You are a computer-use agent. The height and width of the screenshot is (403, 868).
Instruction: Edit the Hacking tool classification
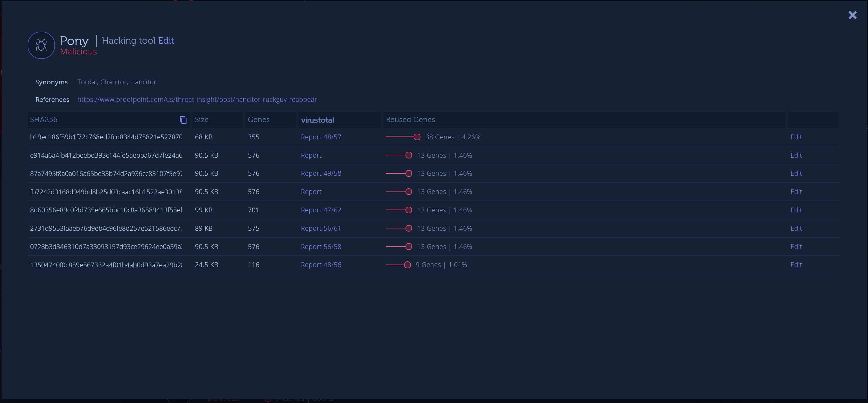tap(166, 40)
